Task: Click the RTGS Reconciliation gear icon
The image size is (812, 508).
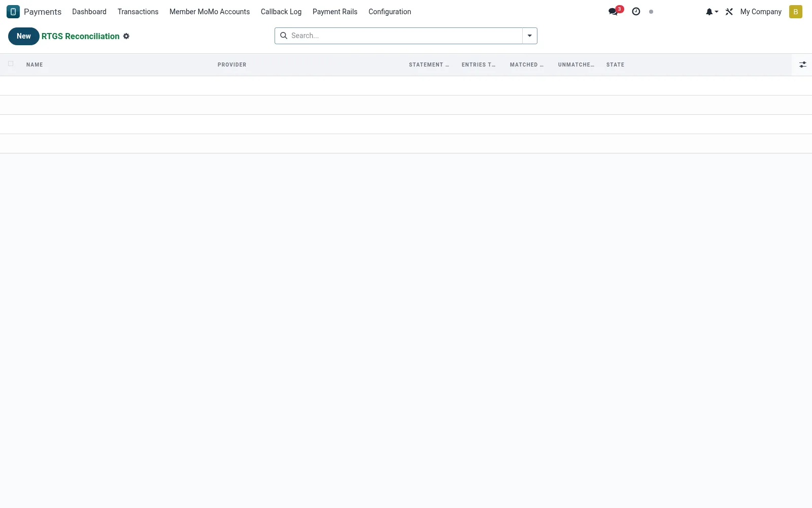Action: tap(126, 36)
